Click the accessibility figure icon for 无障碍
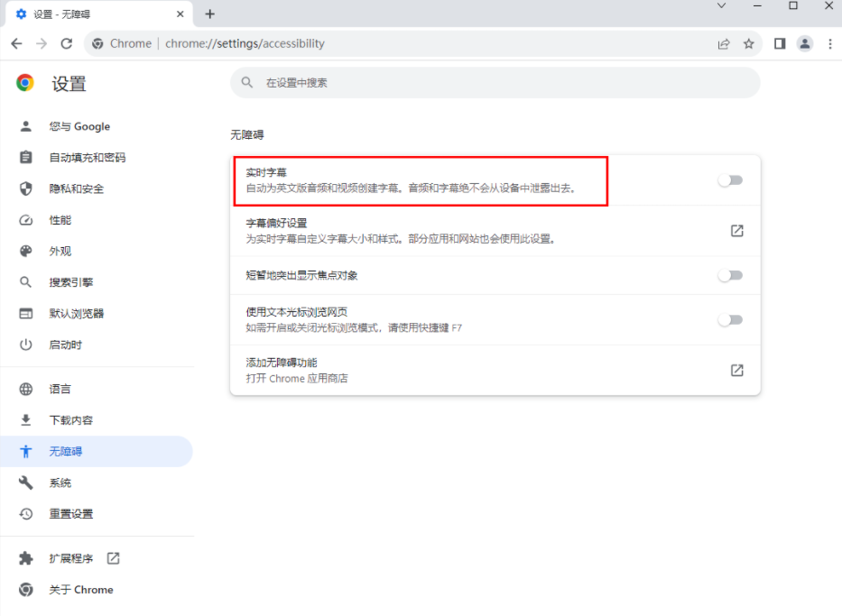This screenshot has height=616, width=842. [26, 451]
